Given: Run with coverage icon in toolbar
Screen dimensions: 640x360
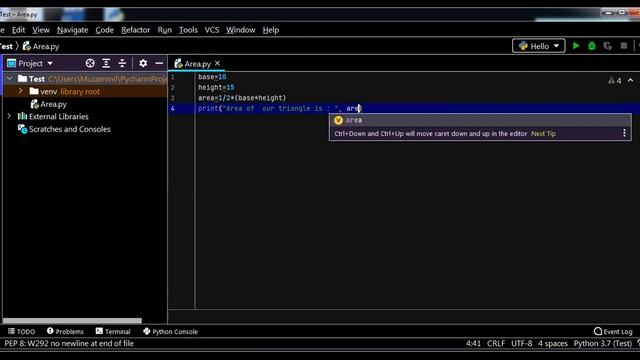Looking at the screenshot, I should click(608, 46).
